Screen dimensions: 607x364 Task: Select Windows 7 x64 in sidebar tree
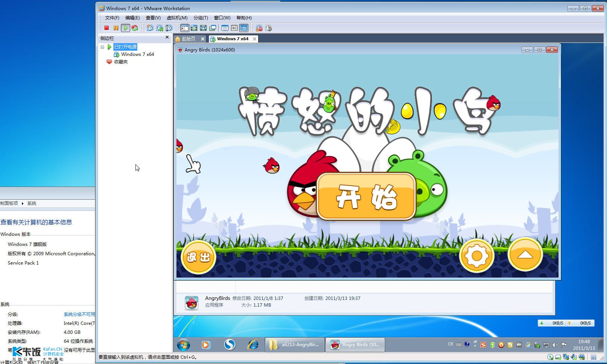point(137,54)
